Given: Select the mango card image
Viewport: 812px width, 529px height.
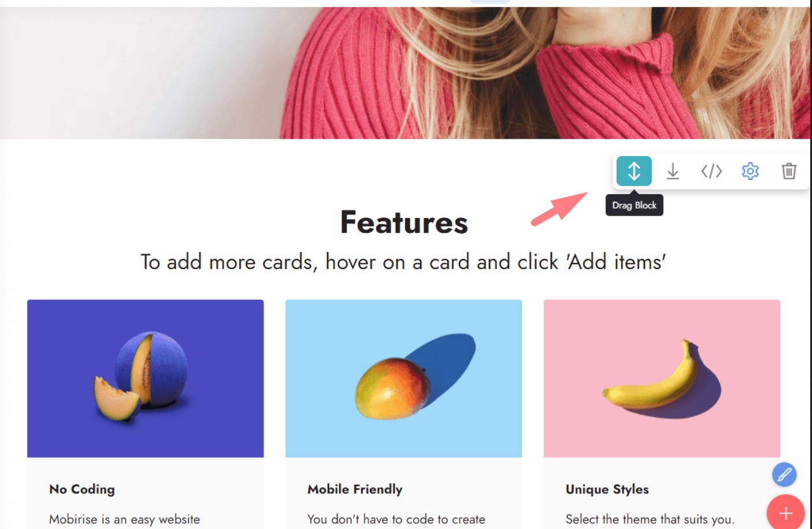Looking at the screenshot, I should click(403, 379).
